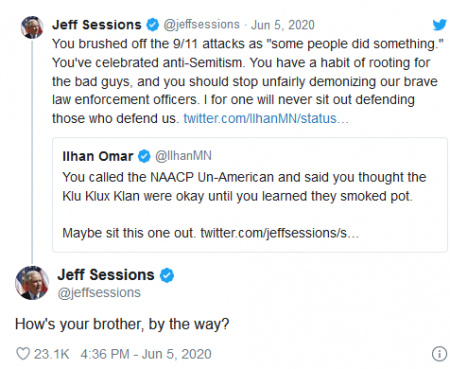Open the twitter.com/IlhanMN/status link

(x=266, y=119)
